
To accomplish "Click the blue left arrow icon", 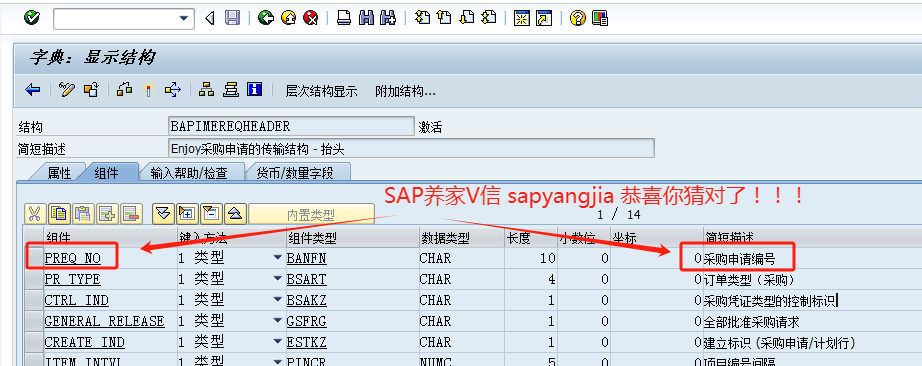I will tap(32, 90).
